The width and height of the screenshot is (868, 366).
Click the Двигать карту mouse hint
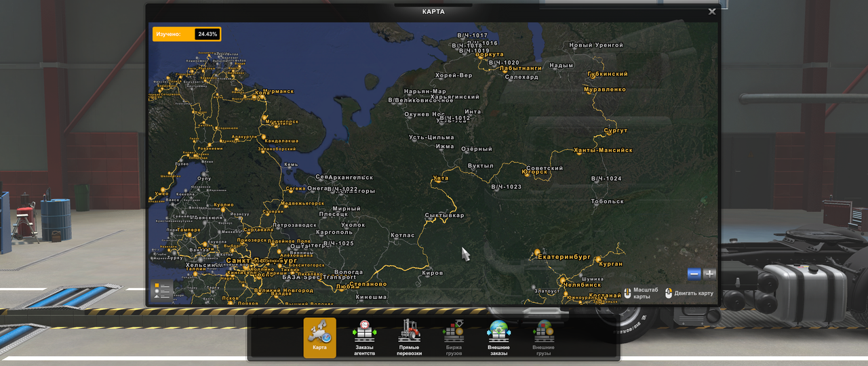pyautogui.click(x=689, y=293)
